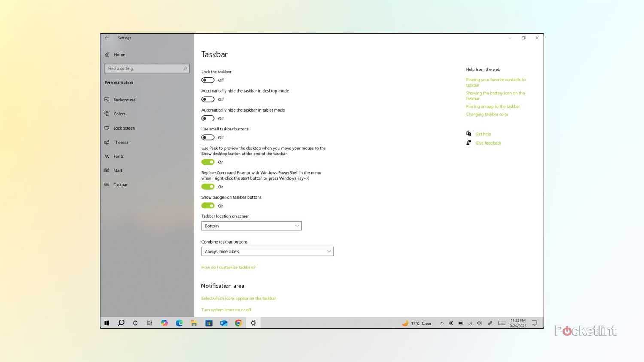
Task: Click Select which icons appear on the taskbar
Action: pyautogui.click(x=238, y=298)
